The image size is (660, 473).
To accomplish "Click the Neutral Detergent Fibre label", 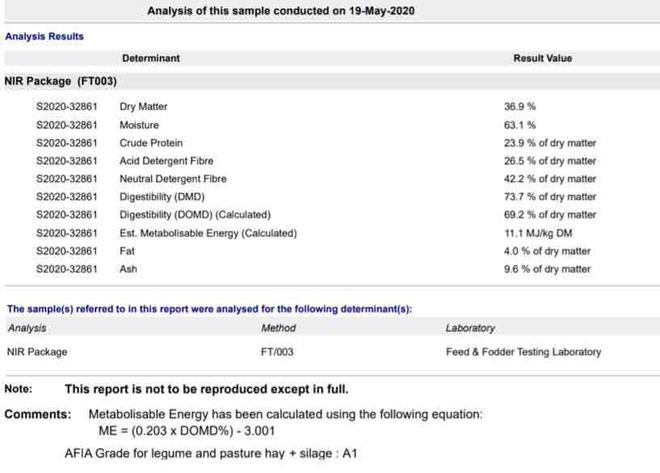I will pyautogui.click(x=172, y=179).
